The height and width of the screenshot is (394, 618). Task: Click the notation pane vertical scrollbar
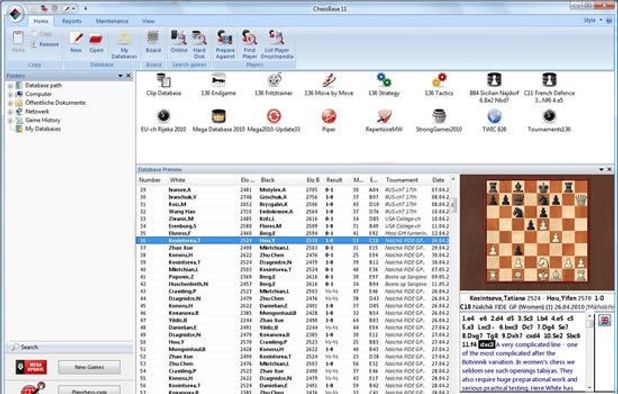590,352
